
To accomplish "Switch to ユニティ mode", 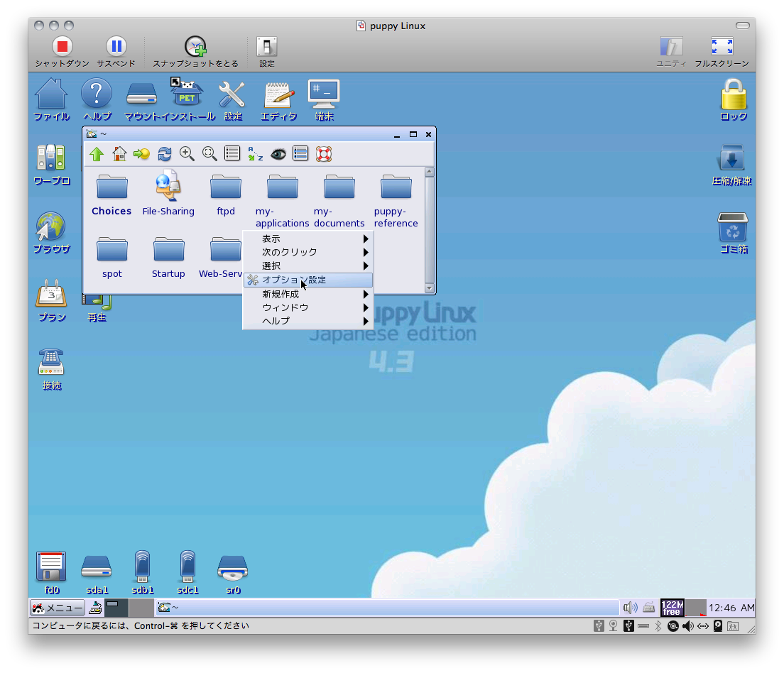I will (671, 47).
